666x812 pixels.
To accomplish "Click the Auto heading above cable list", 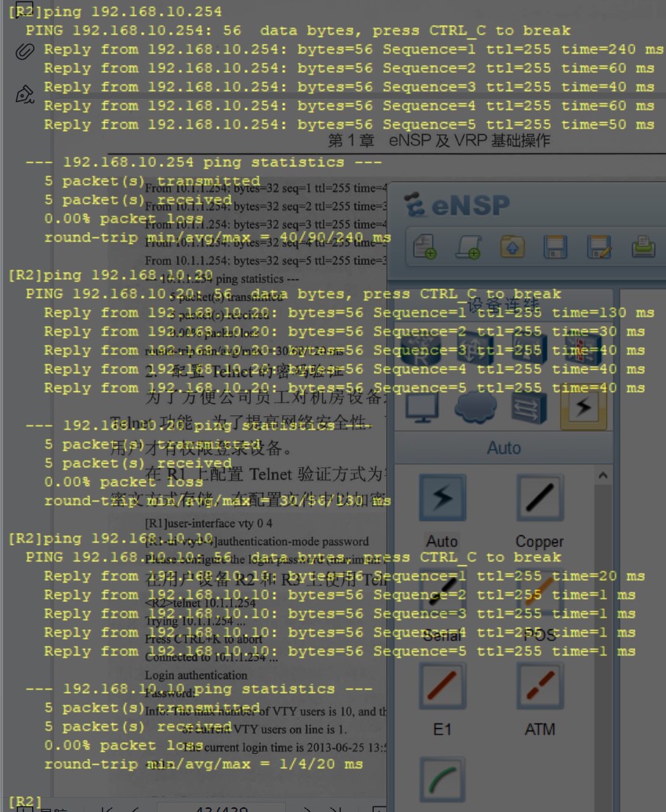I will tap(503, 448).
